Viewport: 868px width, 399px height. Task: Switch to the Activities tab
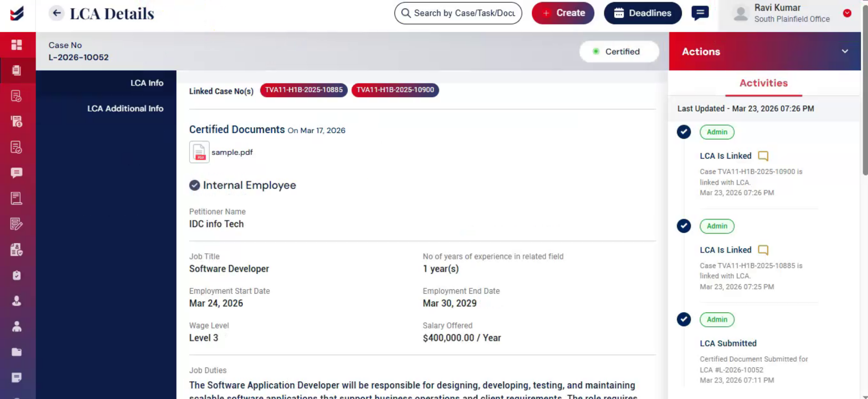click(x=763, y=83)
